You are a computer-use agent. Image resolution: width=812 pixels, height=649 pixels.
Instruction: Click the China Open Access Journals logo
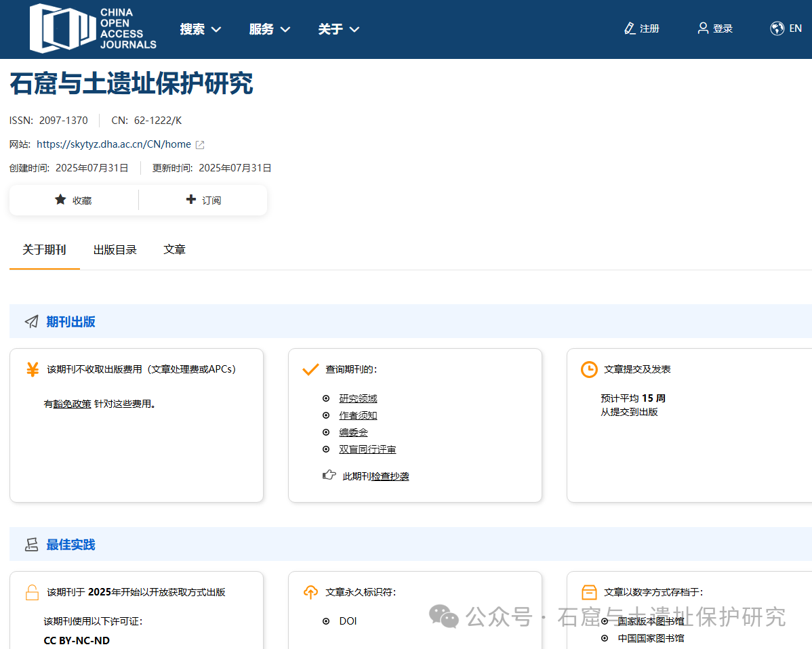pos(93,29)
